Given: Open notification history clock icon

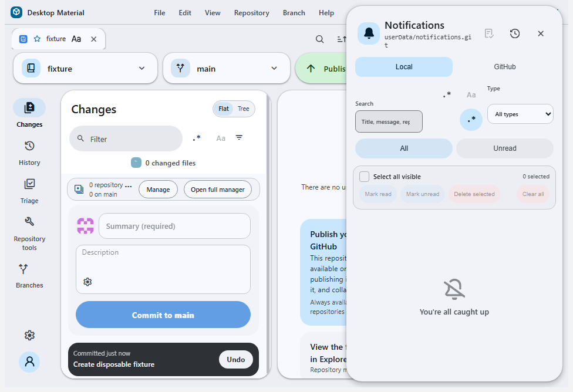Looking at the screenshot, I should point(515,33).
